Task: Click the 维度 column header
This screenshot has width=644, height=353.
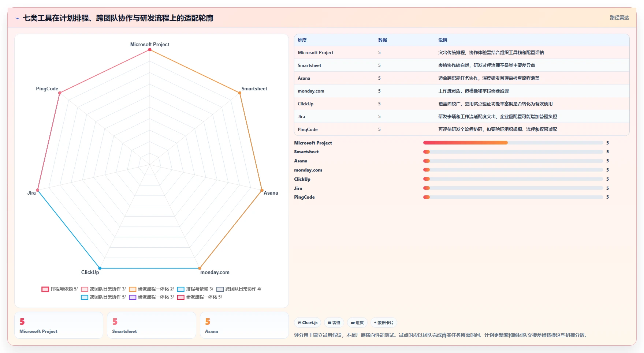Action: click(x=302, y=40)
